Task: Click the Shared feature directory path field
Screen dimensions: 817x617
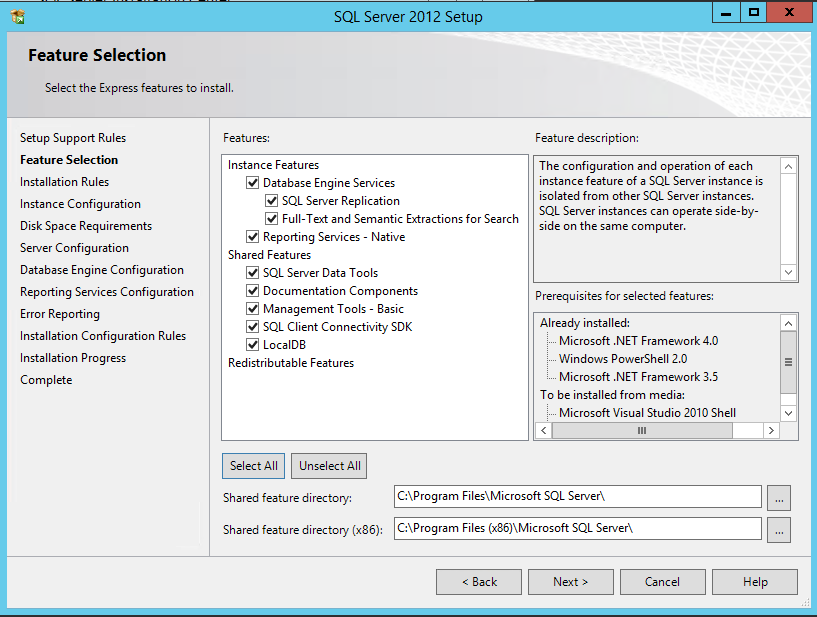Action: (578, 496)
